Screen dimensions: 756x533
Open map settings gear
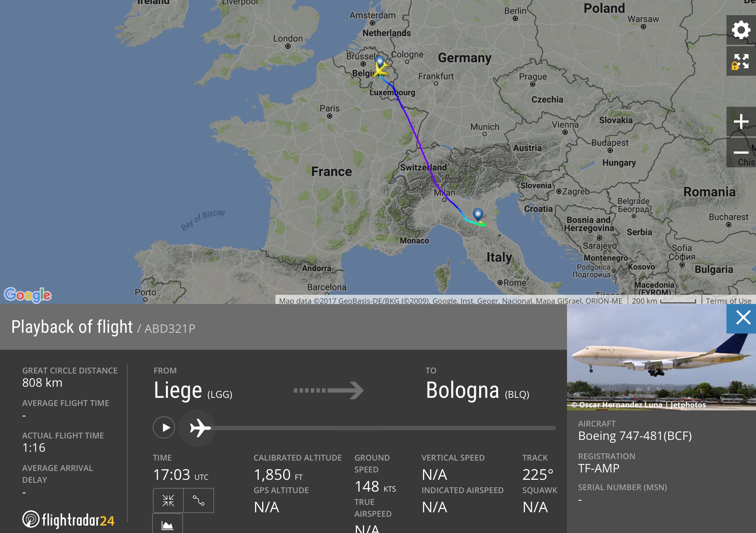[741, 30]
